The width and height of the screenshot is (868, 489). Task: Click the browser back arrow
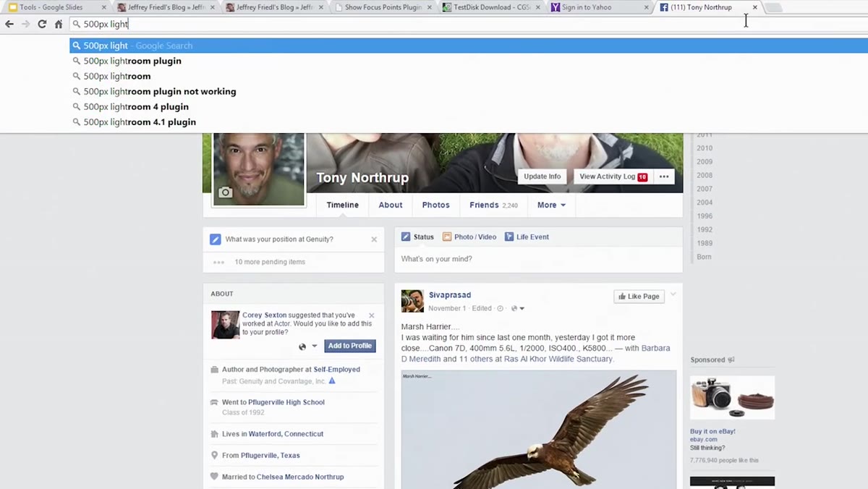[x=9, y=24]
